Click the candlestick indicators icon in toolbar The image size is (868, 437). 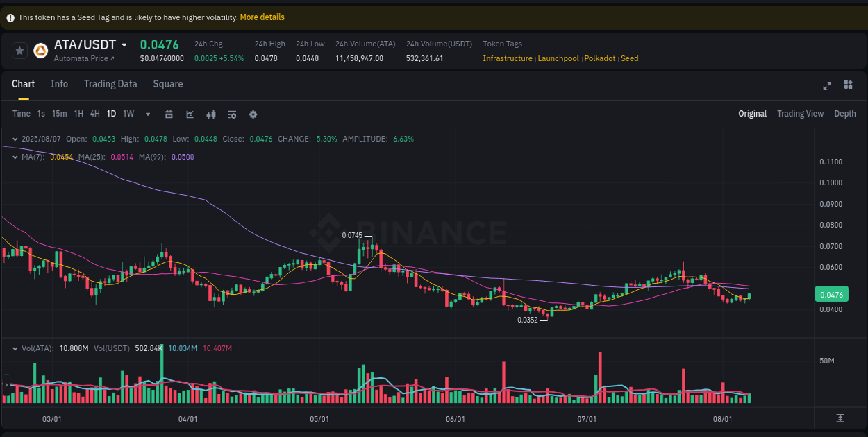pos(211,114)
